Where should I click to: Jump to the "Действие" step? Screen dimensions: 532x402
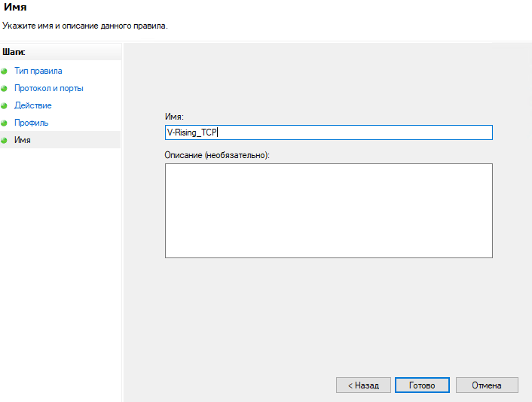[33, 105]
